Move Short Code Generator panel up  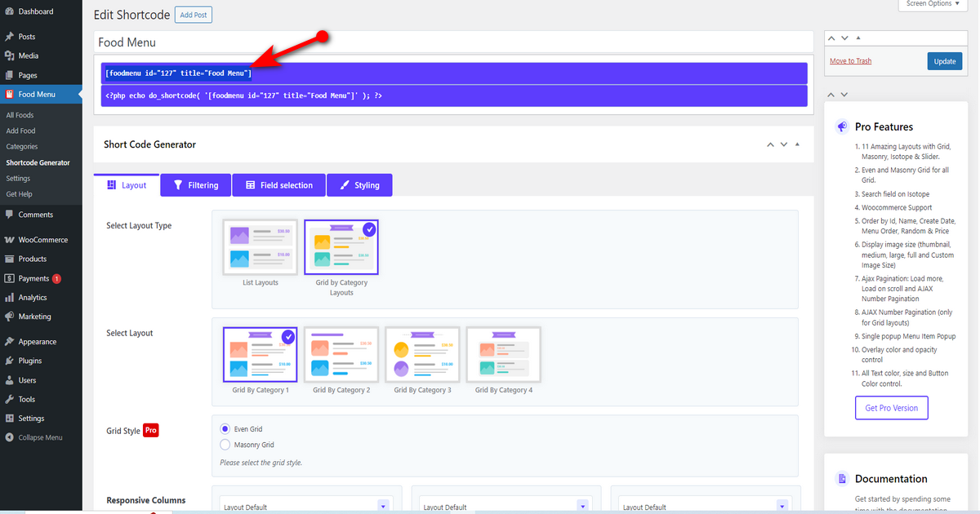pos(769,144)
